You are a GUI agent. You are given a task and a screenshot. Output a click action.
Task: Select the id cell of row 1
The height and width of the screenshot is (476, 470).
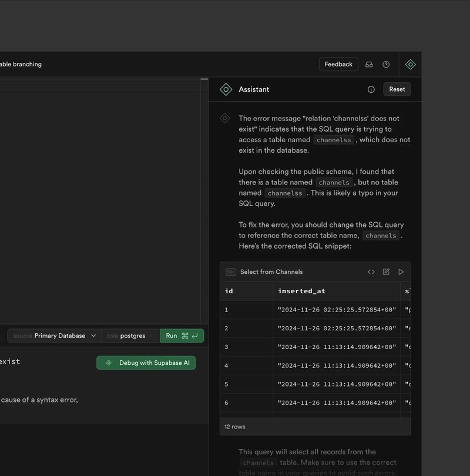tap(246, 310)
